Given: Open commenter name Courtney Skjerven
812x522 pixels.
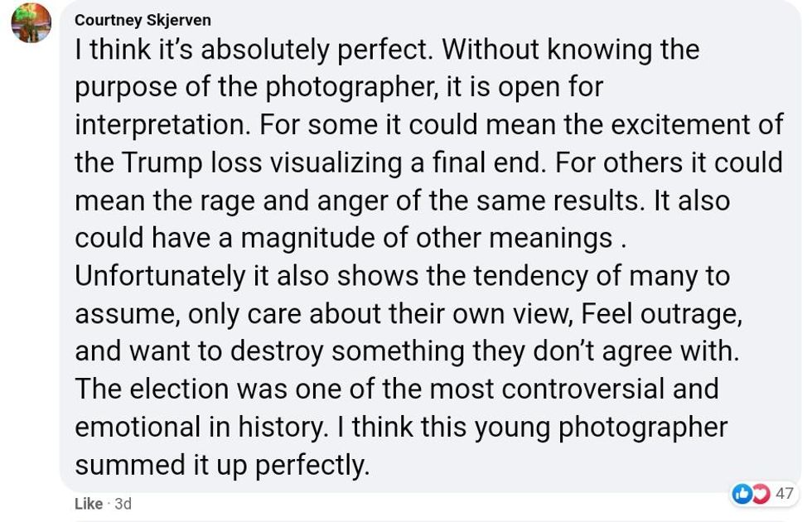Looking at the screenshot, I should [143, 20].
